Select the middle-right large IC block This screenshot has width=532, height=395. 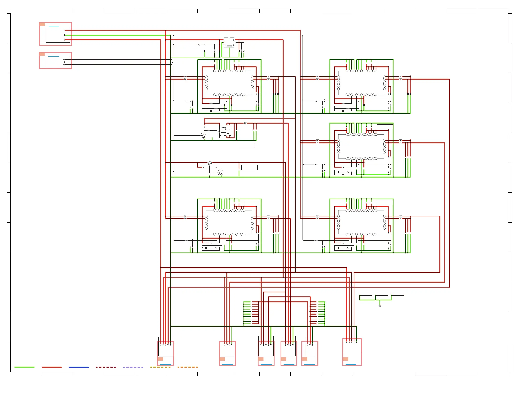361,147
